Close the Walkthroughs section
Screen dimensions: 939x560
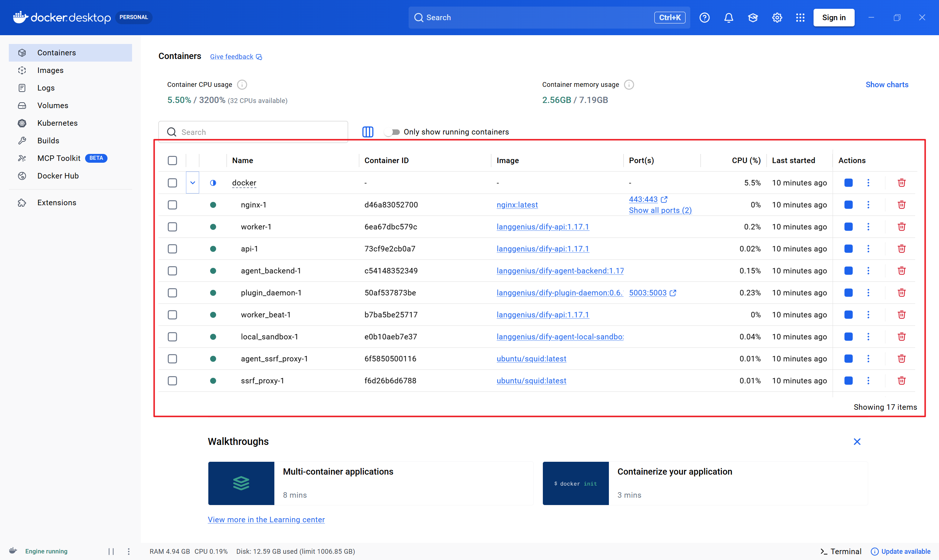(x=857, y=442)
